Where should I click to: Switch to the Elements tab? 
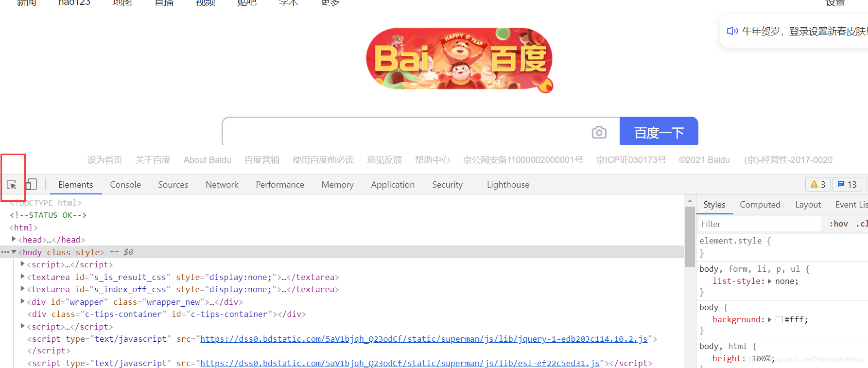(75, 185)
